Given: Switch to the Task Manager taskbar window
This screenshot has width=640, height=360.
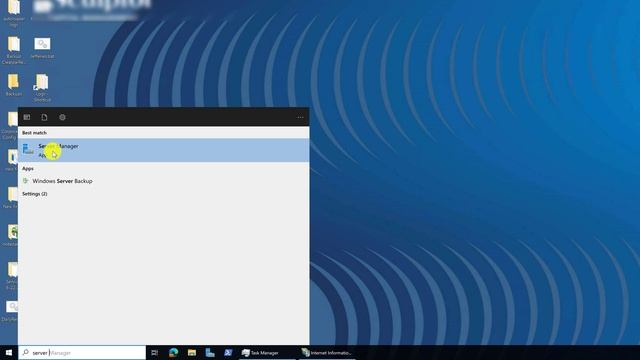Looking at the screenshot, I should [x=267, y=353].
